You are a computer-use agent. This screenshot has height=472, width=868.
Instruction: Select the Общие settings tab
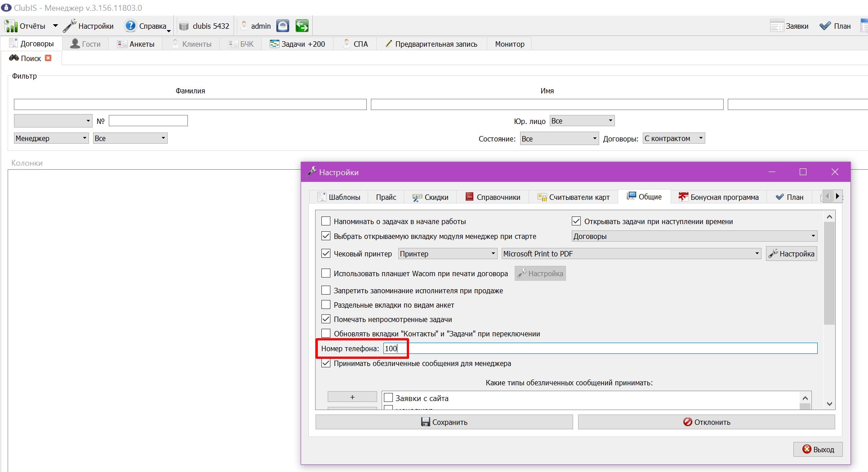[x=644, y=197]
